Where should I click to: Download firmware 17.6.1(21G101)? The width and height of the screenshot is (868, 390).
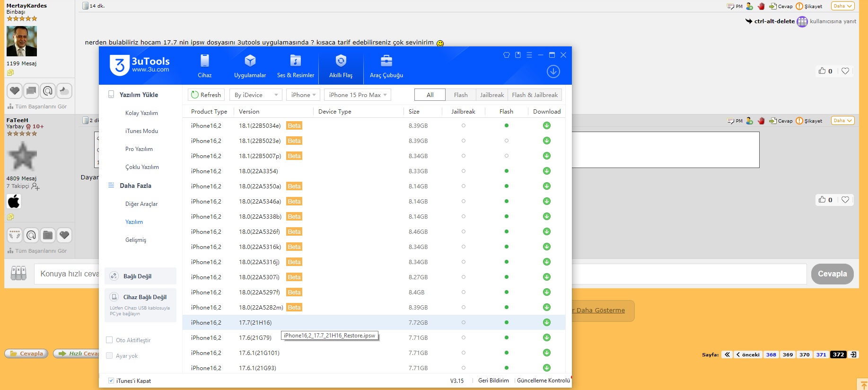(547, 353)
